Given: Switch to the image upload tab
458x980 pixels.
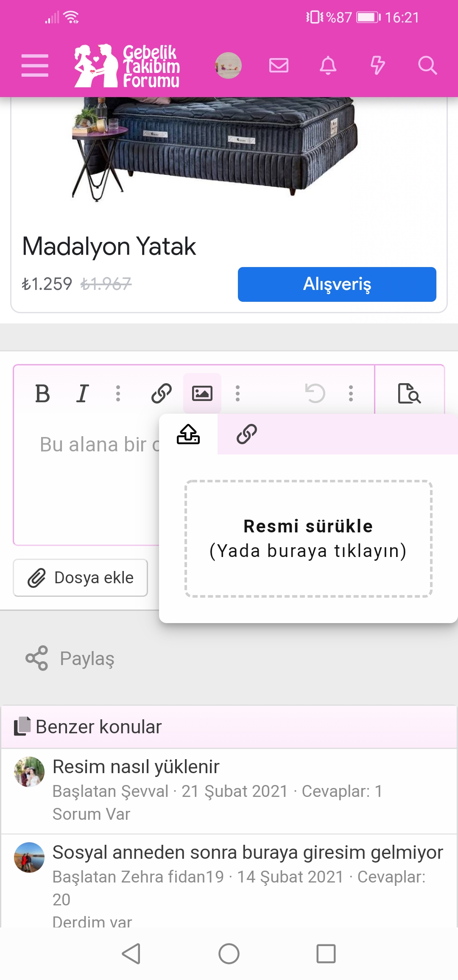Looking at the screenshot, I should [x=187, y=434].
